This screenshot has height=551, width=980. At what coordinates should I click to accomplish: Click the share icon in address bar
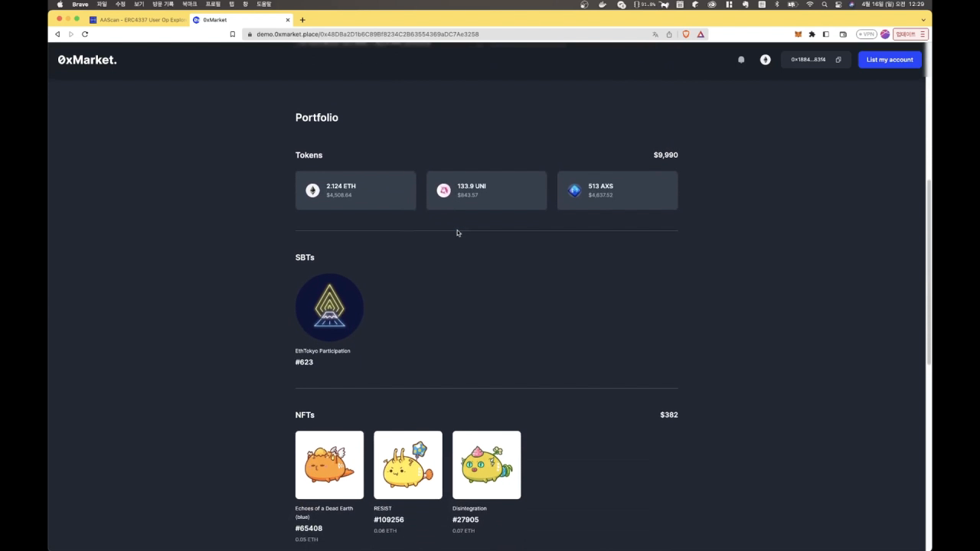(x=669, y=34)
